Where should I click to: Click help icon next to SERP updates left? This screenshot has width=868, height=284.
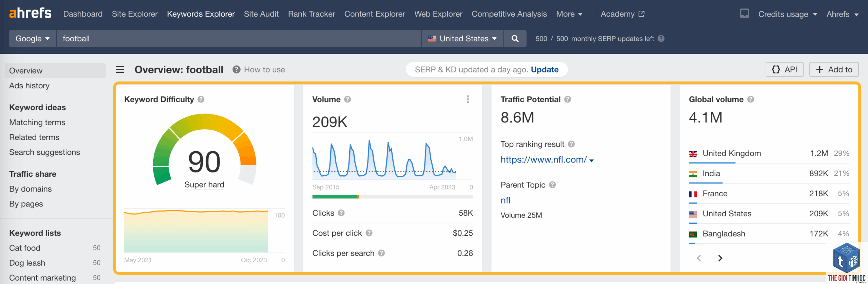(661, 39)
